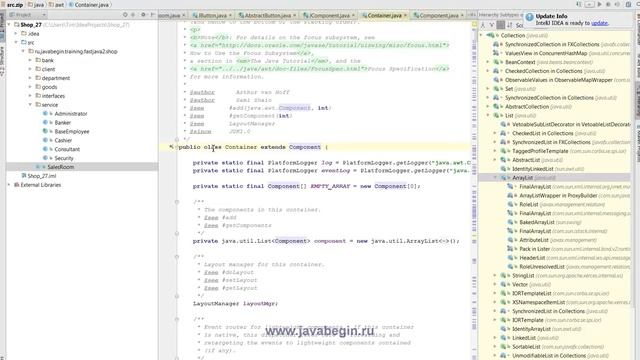Open Project Structure from top toolbar icon
This screenshot has width=640, height=360.
point(629,4)
